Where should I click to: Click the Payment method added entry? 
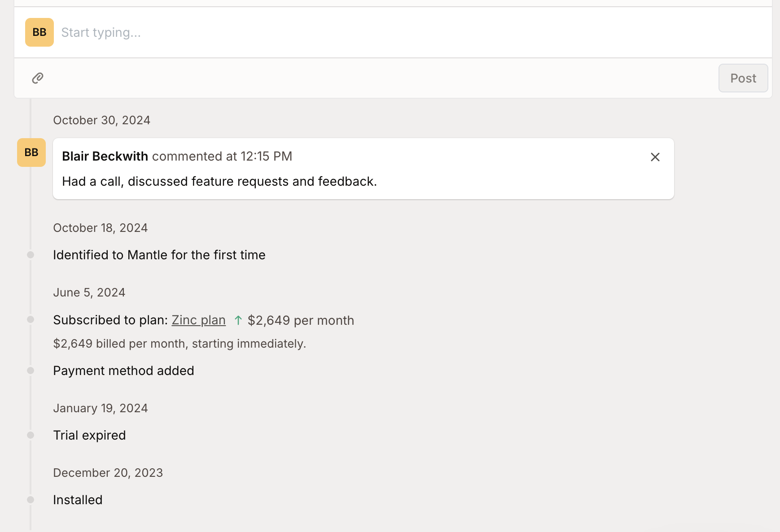pos(123,371)
